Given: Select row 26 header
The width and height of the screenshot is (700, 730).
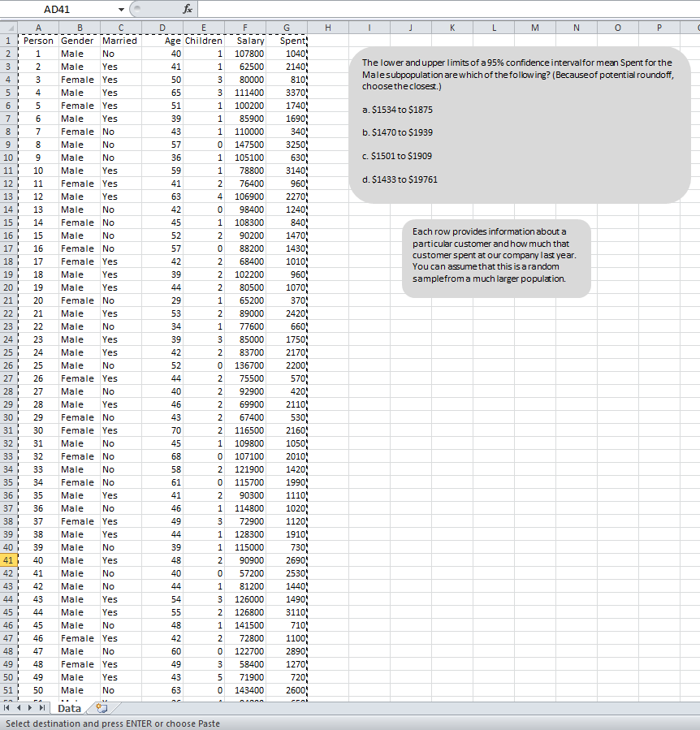Looking at the screenshot, I should pyautogui.click(x=9, y=365).
